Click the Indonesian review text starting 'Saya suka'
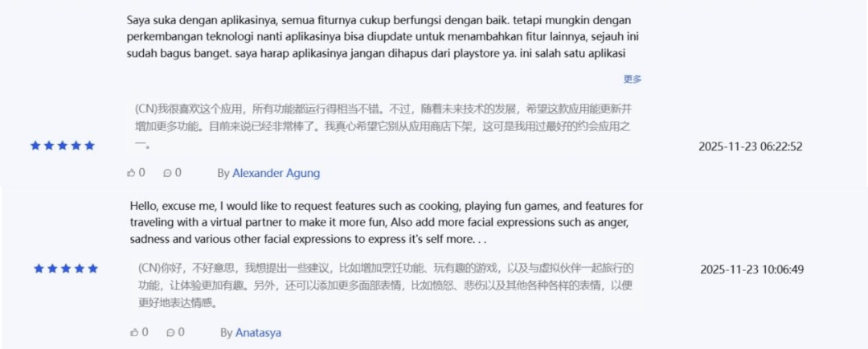Screen dimensions: 868x349 coord(383,37)
